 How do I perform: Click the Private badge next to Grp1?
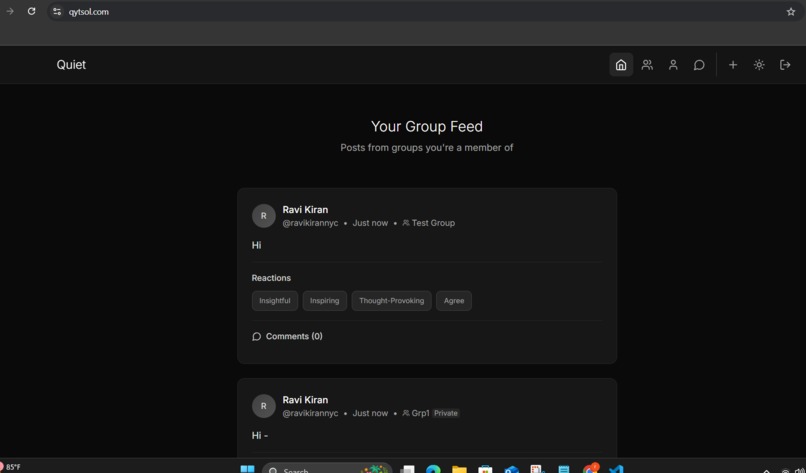[x=446, y=413]
